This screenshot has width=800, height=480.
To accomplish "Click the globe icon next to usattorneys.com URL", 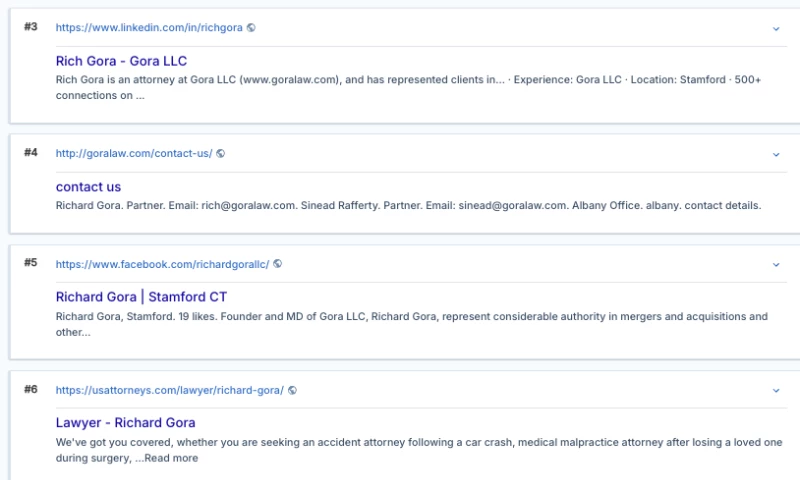I will [x=292, y=390].
